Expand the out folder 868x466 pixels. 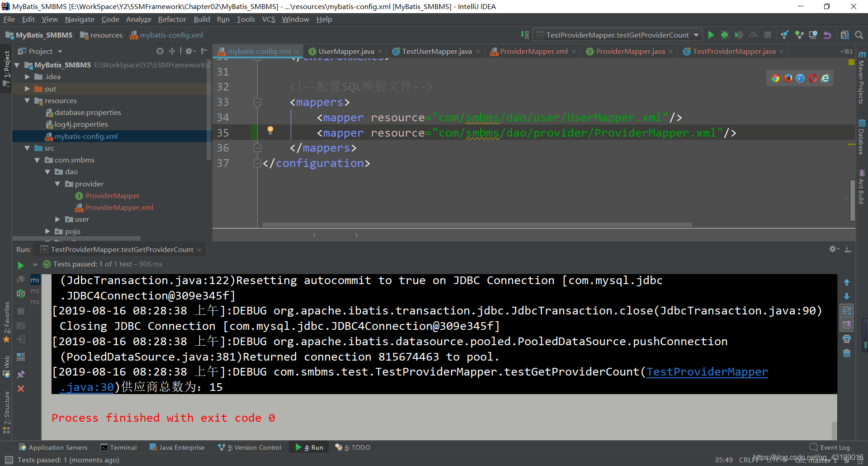(27, 89)
